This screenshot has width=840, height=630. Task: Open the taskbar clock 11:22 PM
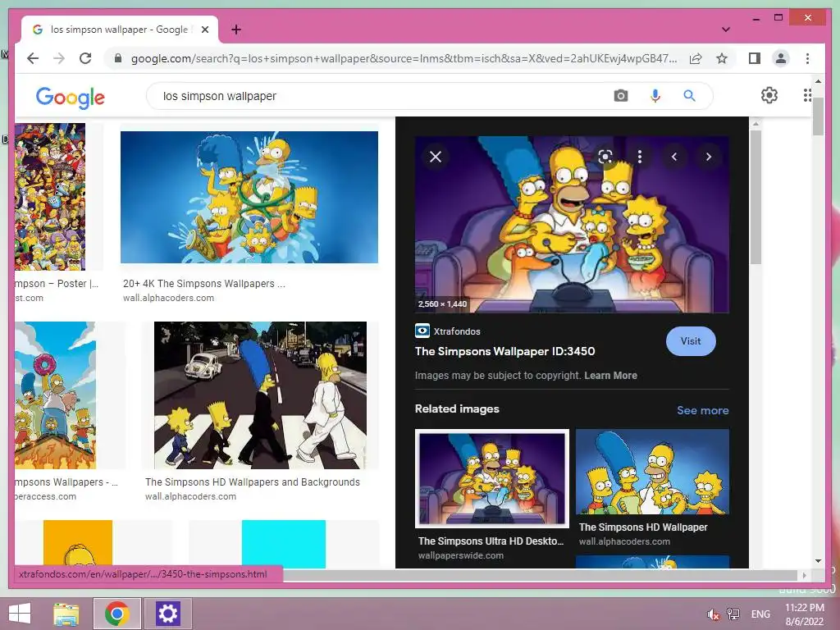(805, 614)
